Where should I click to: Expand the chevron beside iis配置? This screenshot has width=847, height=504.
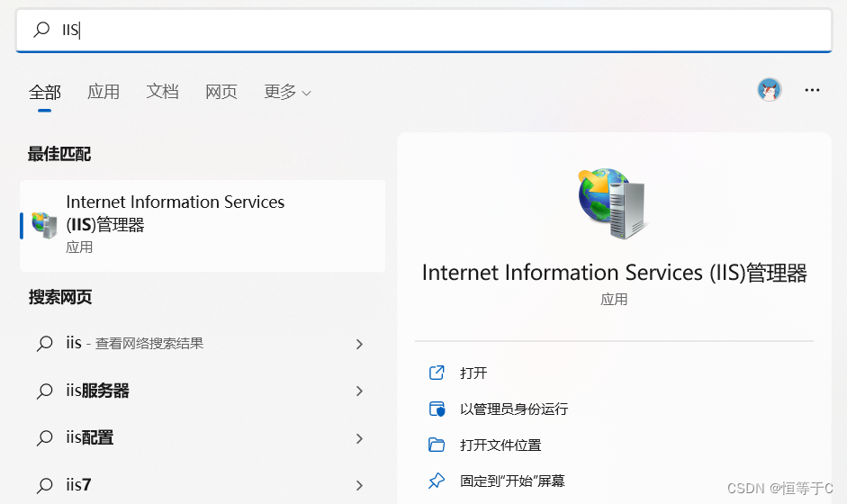click(359, 438)
